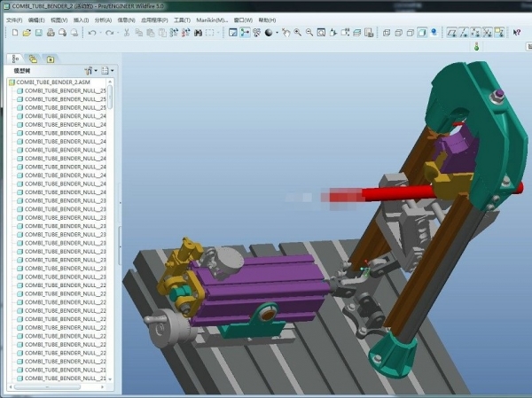Toggle datum planes display
Viewport: 532px width, 398px height.
[x=452, y=33]
